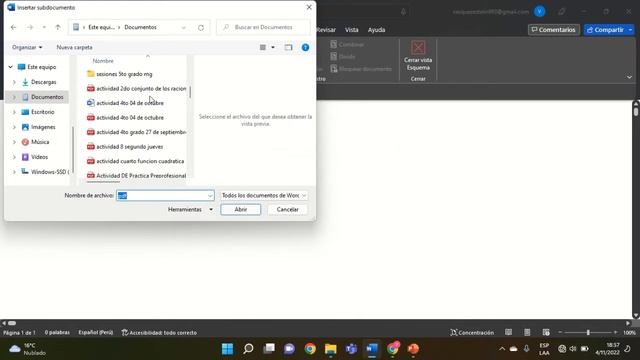
Task: Click the Nombre column header
Action: 103,61
